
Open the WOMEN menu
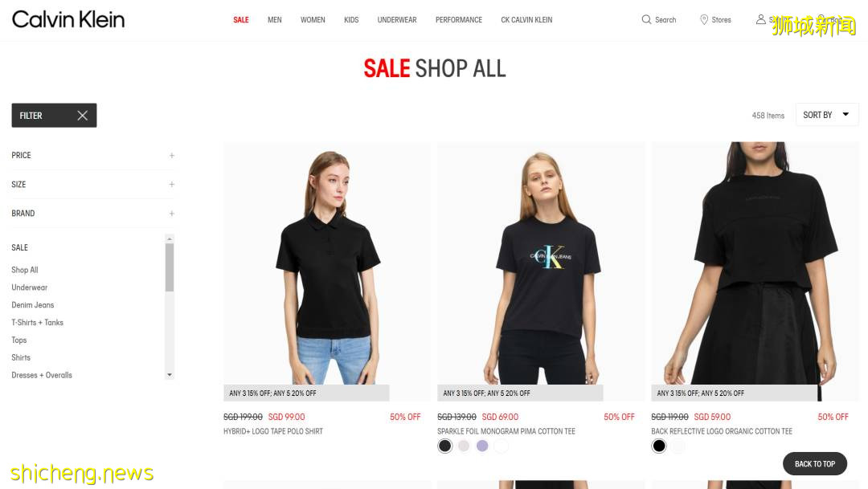tap(313, 20)
